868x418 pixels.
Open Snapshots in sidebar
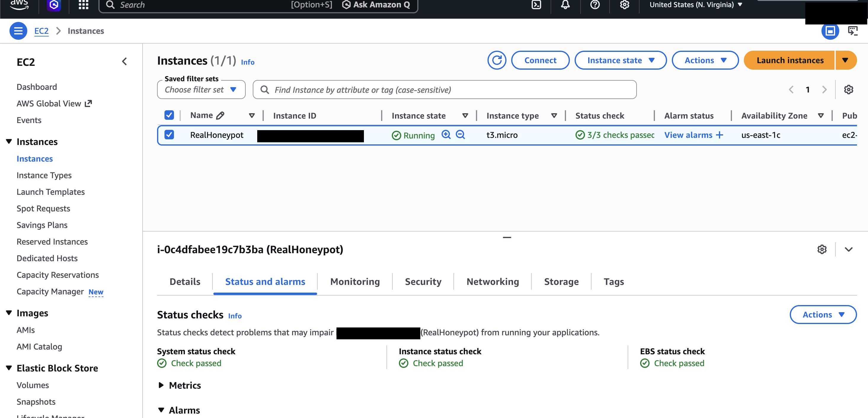36,402
